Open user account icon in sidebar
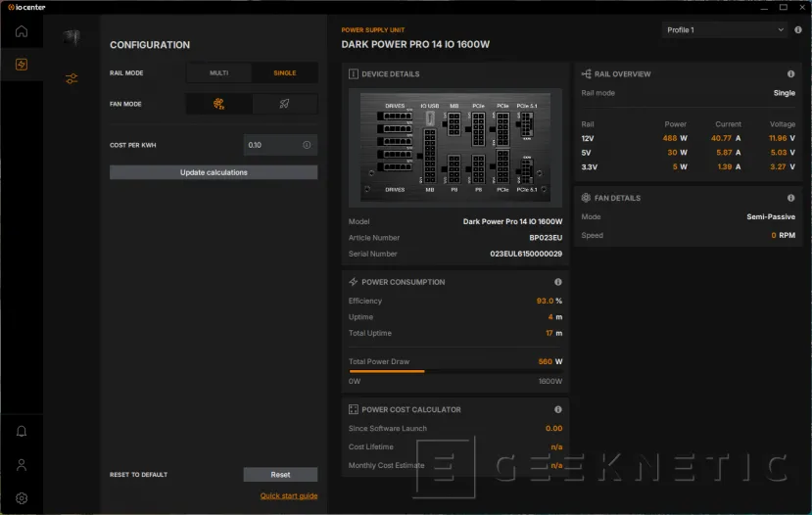 click(22, 465)
